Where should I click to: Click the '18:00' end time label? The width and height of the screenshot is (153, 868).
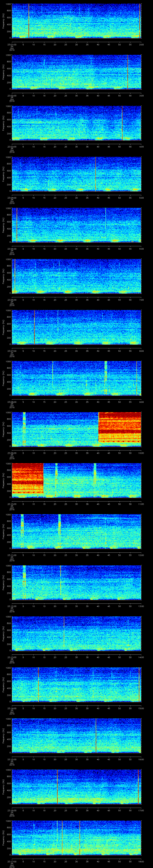coord(141,861)
